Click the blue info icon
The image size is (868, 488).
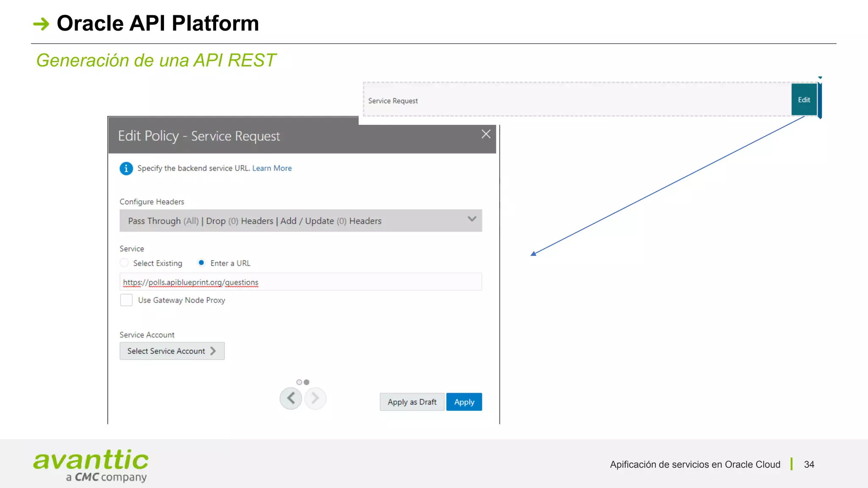click(x=126, y=169)
